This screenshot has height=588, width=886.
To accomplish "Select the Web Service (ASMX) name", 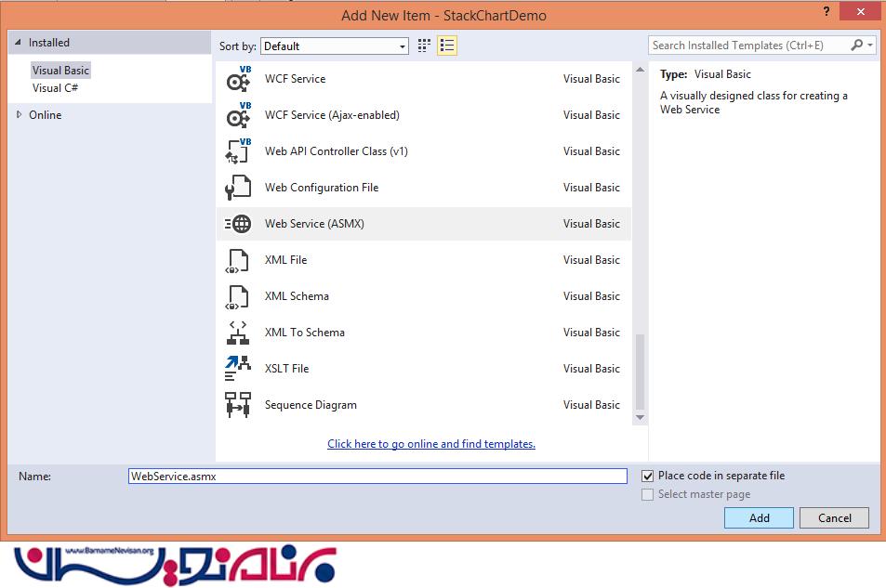I will pos(314,224).
